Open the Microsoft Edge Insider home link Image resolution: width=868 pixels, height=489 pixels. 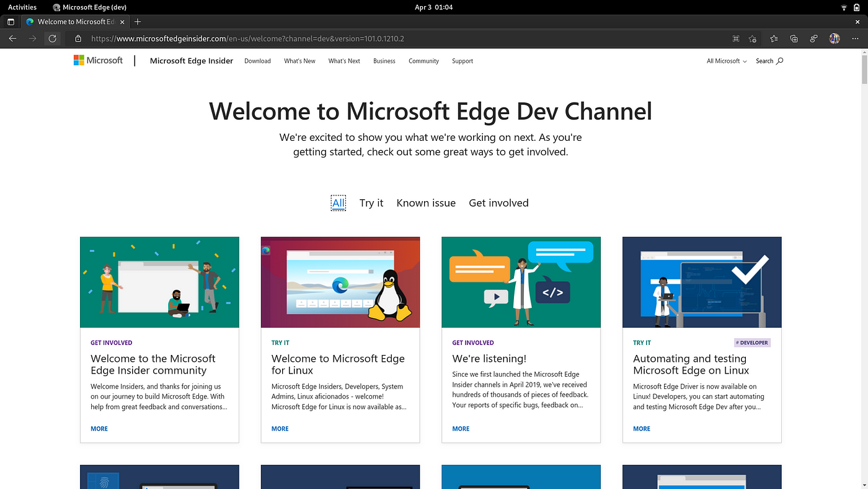tap(192, 61)
